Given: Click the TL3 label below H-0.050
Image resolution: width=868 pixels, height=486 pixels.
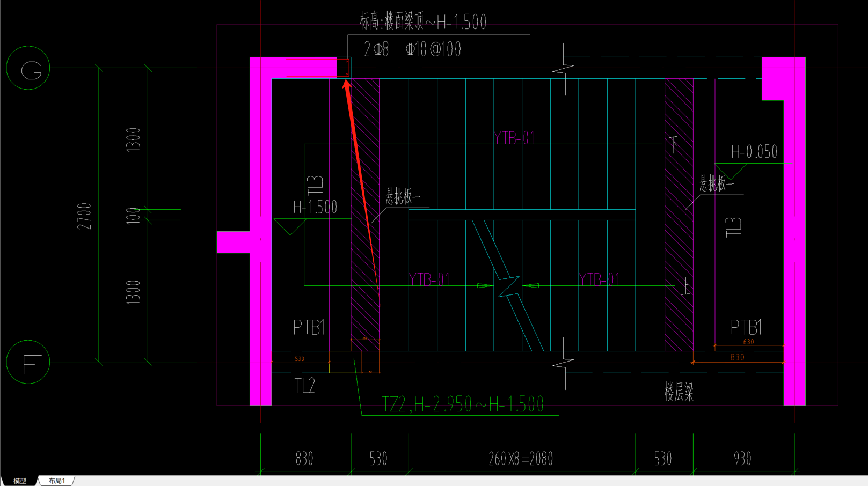Looking at the screenshot, I should pos(733,227).
